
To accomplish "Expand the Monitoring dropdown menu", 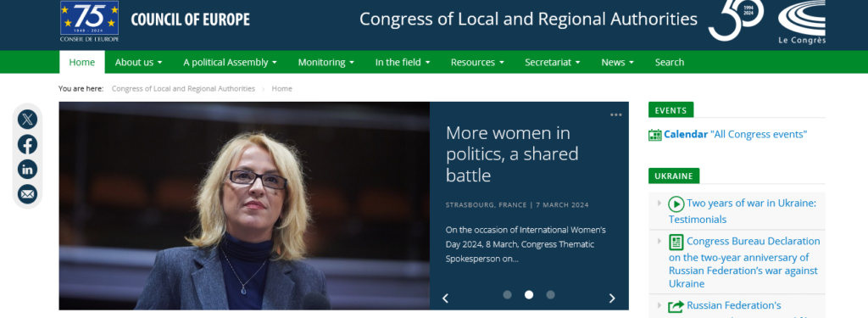I will 326,62.
